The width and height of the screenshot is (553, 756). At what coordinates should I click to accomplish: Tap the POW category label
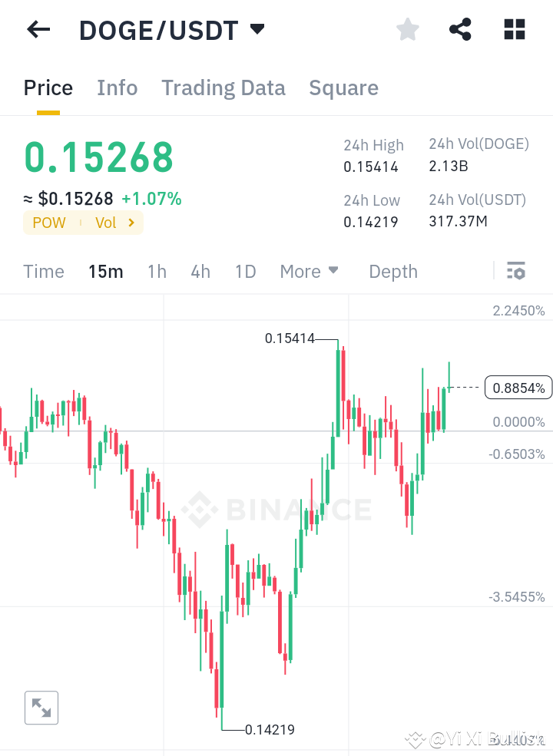click(48, 223)
